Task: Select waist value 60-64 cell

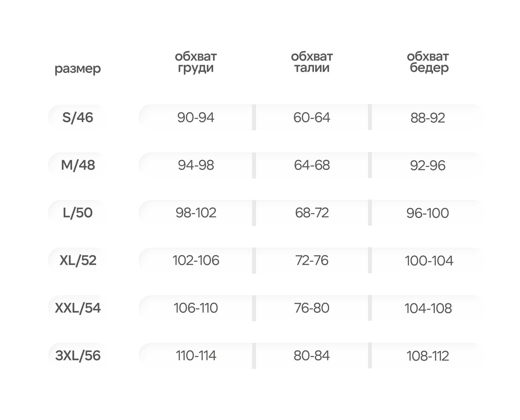Action: click(312, 118)
